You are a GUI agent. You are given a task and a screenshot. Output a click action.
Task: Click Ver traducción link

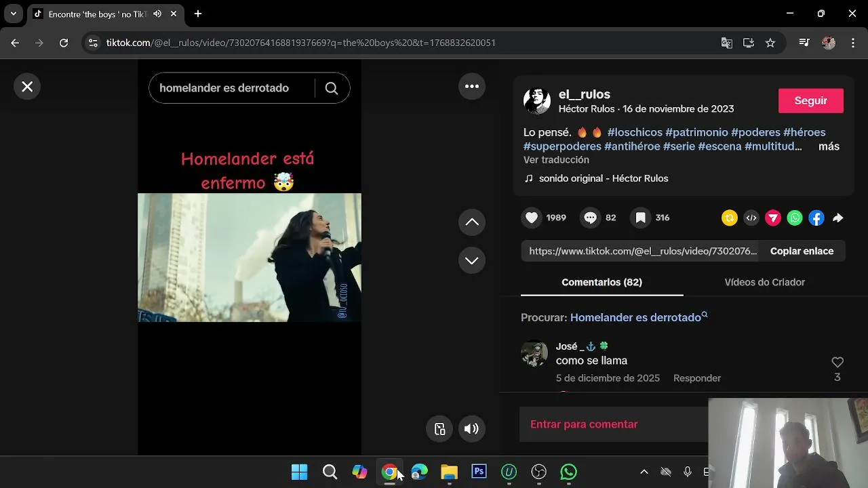(556, 160)
